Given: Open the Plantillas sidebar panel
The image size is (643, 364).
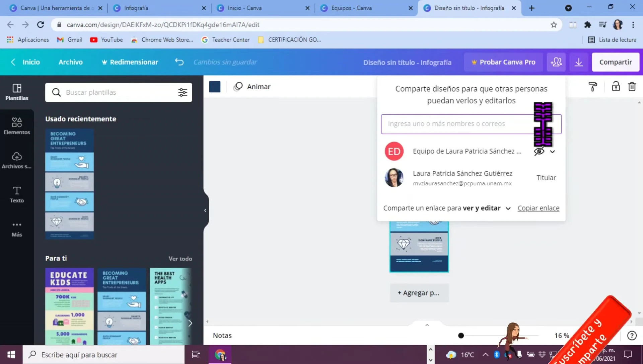Looking at the screenshot, I should (17, 92).
